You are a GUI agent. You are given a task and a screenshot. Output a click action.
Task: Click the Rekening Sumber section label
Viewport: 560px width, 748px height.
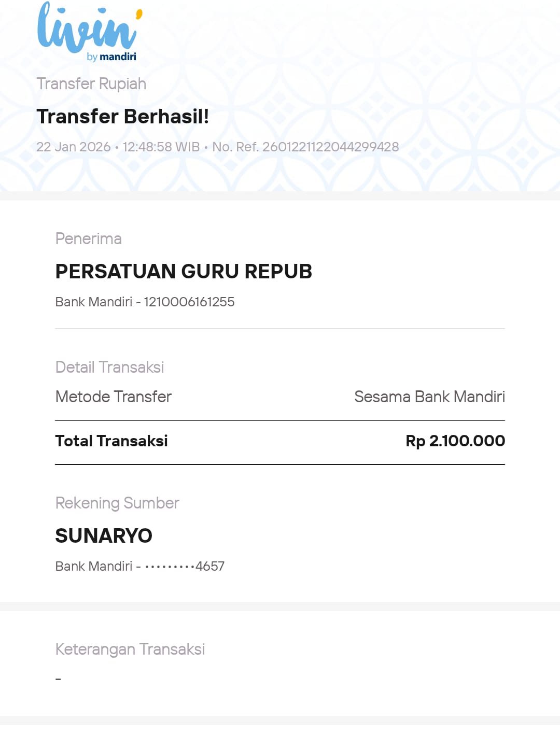pos(117,503)
